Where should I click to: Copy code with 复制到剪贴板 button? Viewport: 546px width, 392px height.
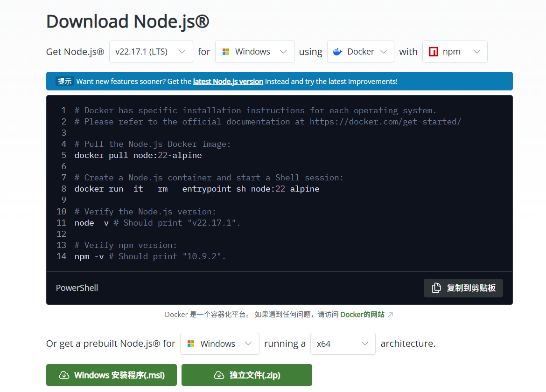point(463,288)
